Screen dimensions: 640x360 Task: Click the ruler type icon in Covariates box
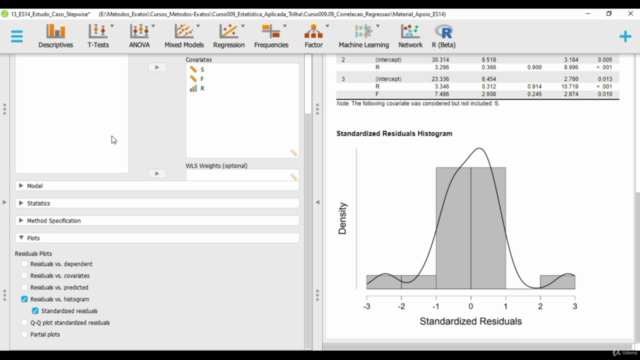click(x=293, y=153)
